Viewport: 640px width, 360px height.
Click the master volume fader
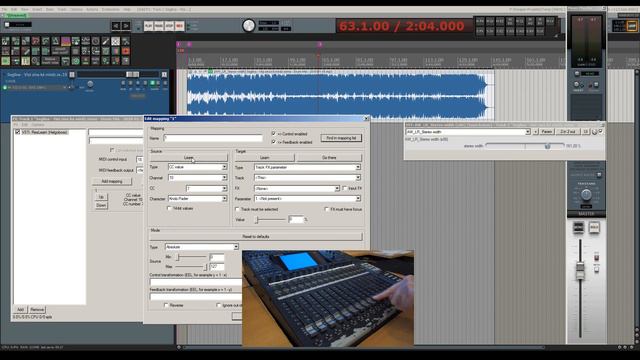[580, 270]
